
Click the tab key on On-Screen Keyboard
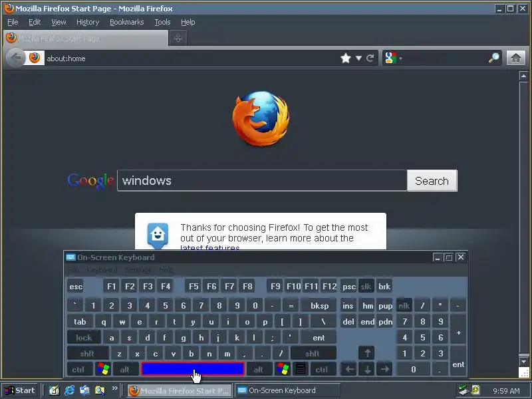pos(80,321)
